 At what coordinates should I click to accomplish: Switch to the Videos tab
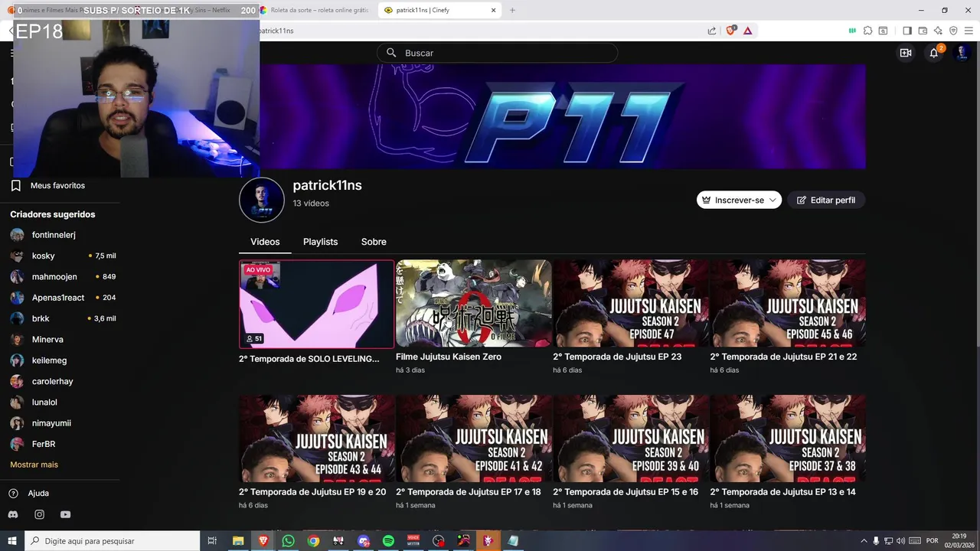(265, 242)
